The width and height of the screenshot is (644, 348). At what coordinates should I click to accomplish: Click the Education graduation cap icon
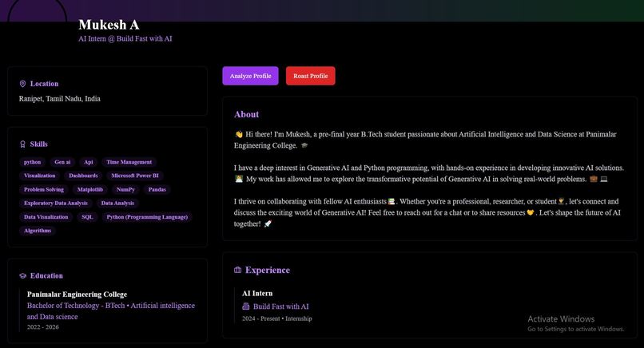22,276
